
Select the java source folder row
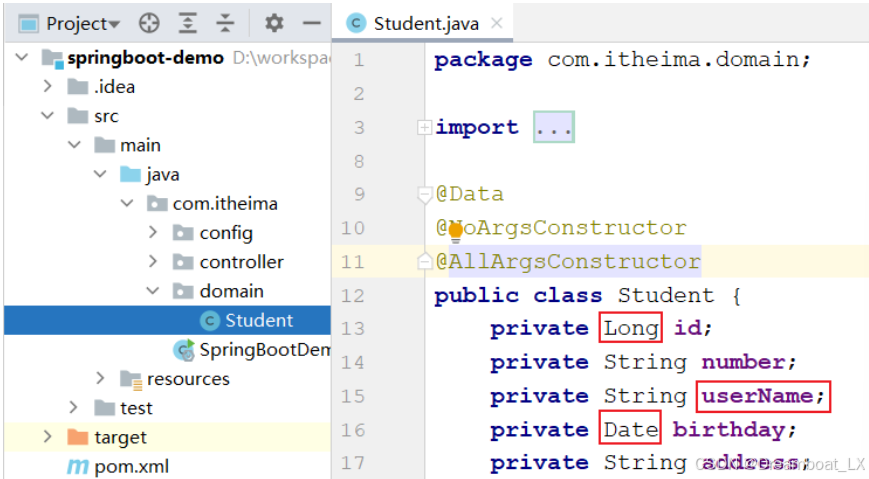[167, 175]
